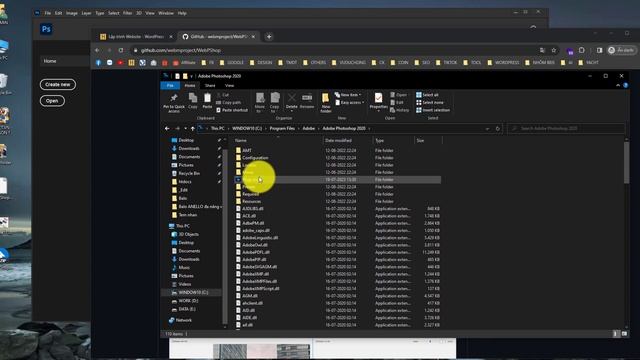Open Recycle Bin in Quick access list

point(189,173)
